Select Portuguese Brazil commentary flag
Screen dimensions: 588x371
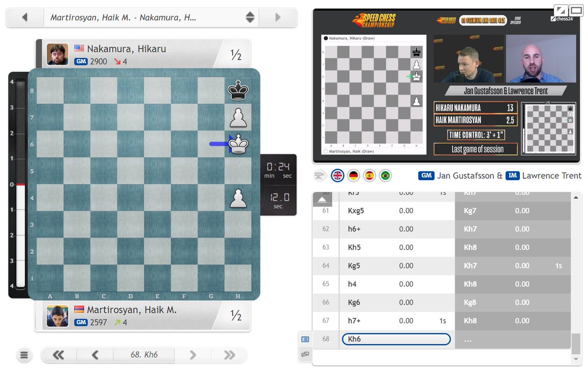click(385, 175)
